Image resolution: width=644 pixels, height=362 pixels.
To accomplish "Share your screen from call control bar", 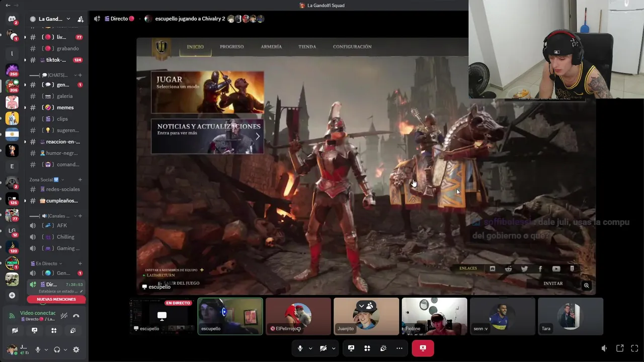I will (351, 348).
